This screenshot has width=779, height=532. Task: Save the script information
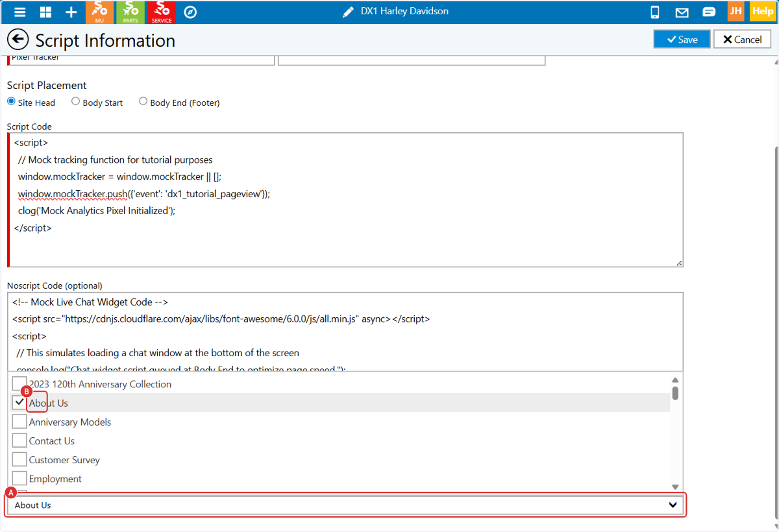[x=682, y=39]
